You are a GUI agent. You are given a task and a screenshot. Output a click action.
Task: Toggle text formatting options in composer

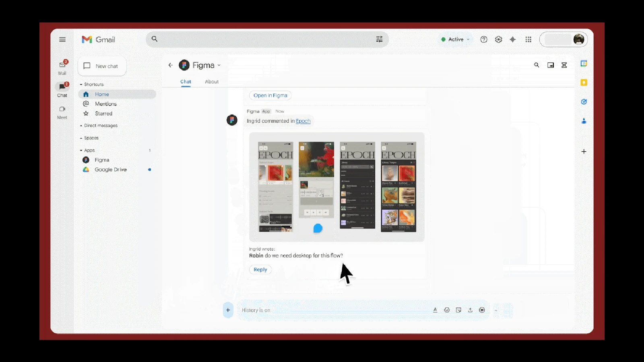coord(435,310)
